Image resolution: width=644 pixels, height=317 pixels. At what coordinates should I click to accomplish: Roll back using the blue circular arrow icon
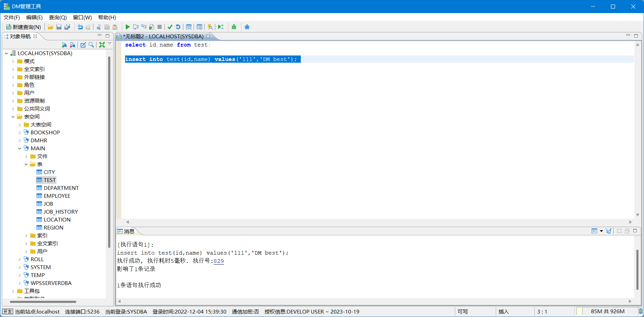pyautogui.click(x=178, y=27)
